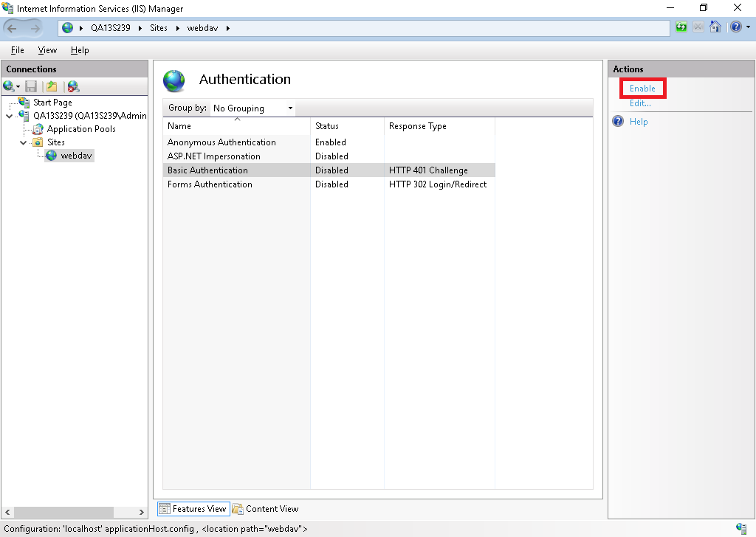Click the Delete Connection icon in Connections toolbar
The image size is (756, 537).
coord(72,86)
